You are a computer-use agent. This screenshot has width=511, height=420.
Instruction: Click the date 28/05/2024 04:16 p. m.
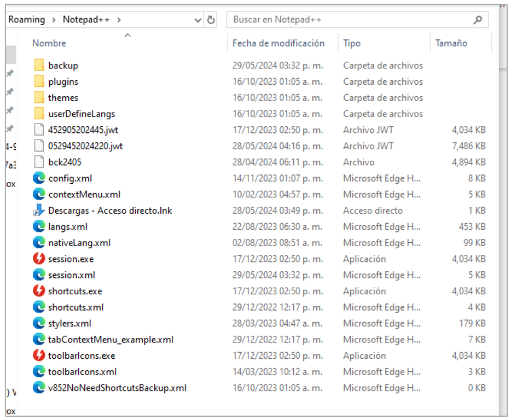(x=278, y=146)
